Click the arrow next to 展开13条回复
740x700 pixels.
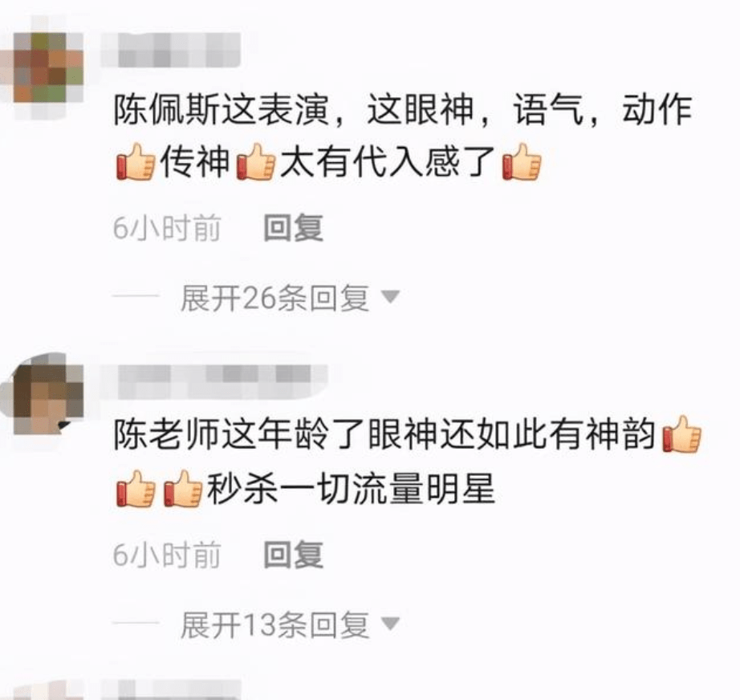(x=390, y=624)
